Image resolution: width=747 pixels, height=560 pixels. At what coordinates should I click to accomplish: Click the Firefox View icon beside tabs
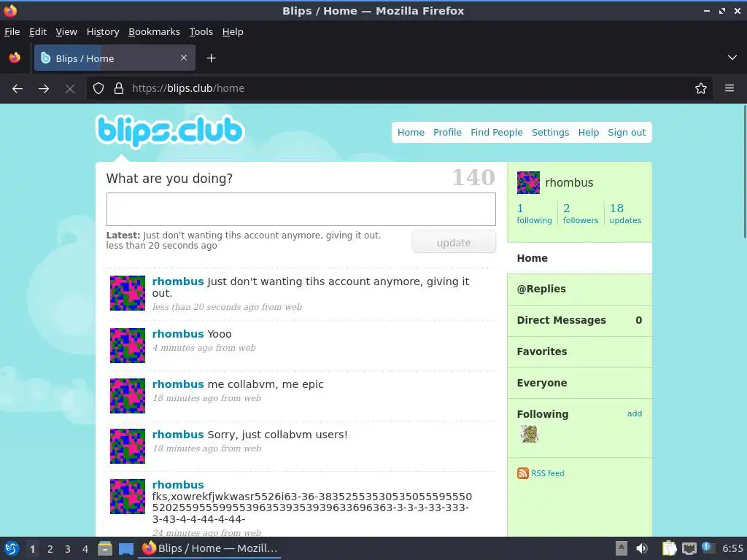pyautogui.click(x=15, y=58)
